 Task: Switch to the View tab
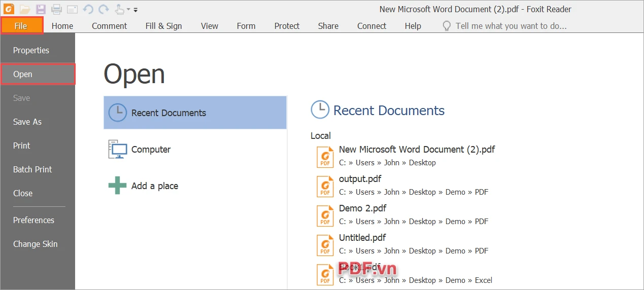click(210, 26)
